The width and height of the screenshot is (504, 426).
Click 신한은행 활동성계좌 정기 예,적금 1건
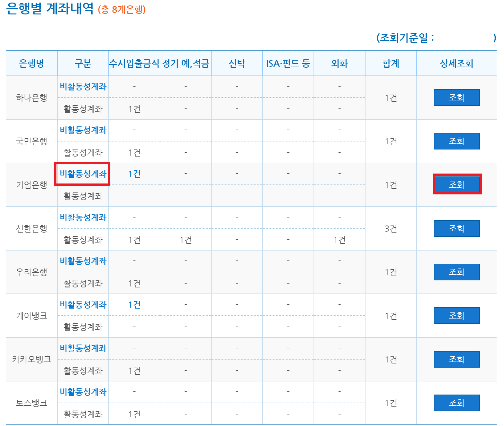[x=186, y=240]
